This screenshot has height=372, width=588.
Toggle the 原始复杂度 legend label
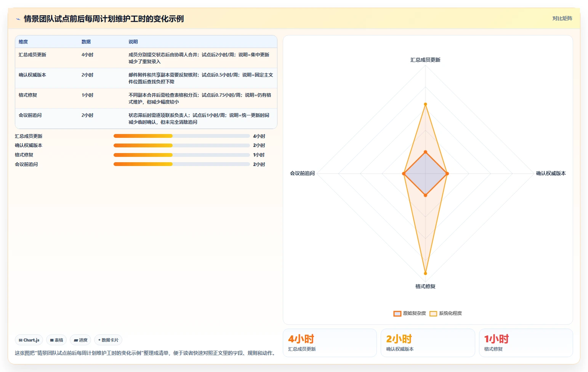[414, 313]
